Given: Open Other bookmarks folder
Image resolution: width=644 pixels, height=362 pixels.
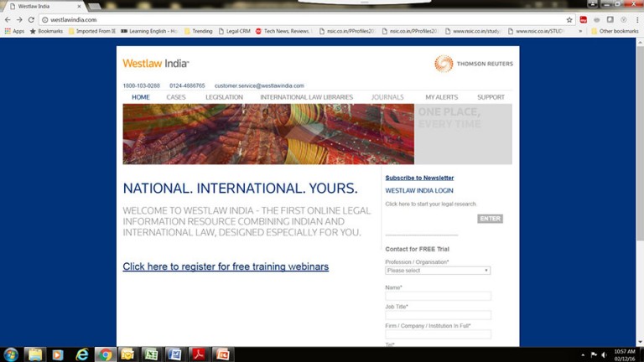Looking at the screenshot, I should 615,31.
